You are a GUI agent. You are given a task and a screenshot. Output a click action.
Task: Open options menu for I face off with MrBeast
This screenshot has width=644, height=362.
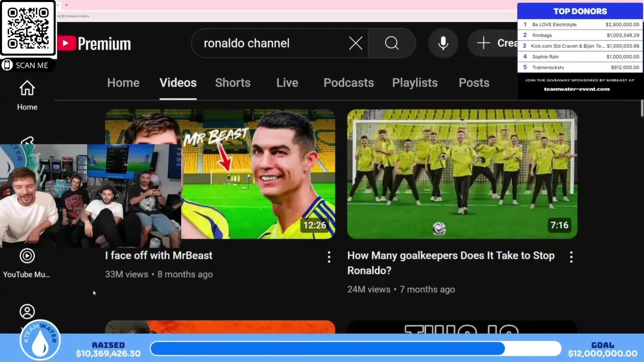click(x=329, y=257)
